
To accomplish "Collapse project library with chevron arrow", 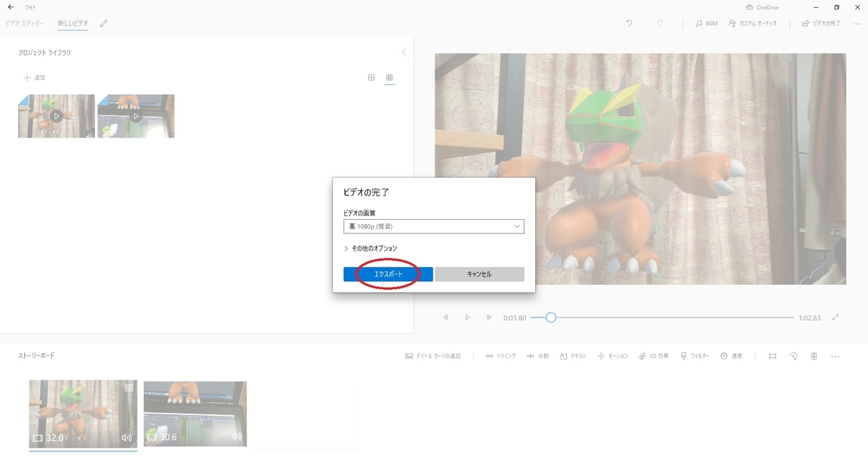I will [404, 53].
